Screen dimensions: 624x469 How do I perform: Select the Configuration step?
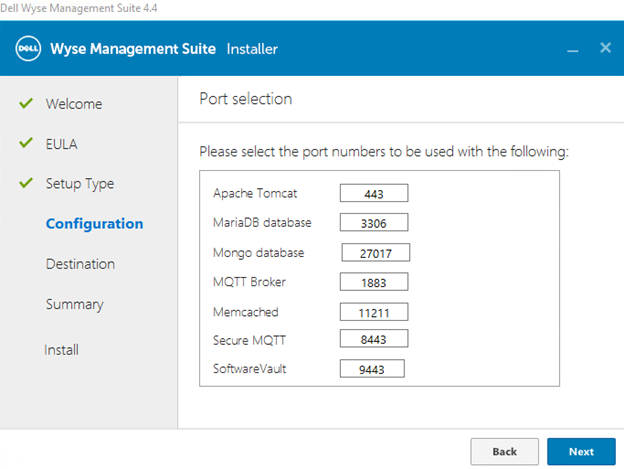94,224
